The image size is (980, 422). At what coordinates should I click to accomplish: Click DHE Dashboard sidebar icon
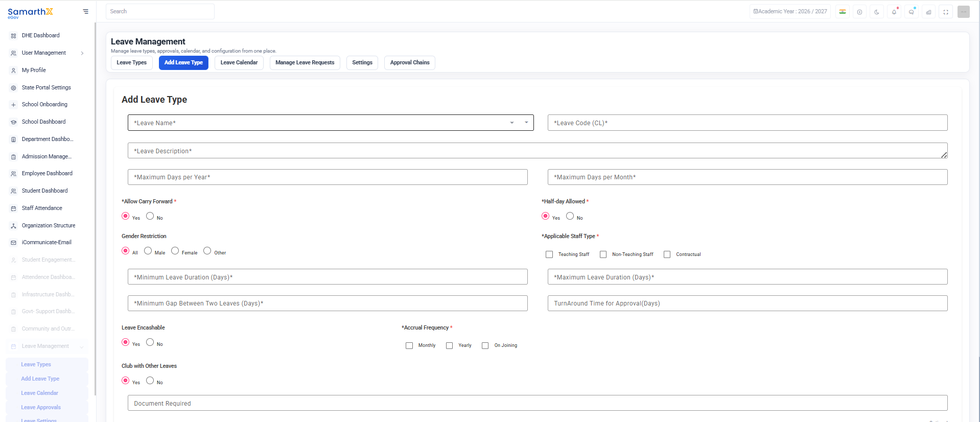pyautogui.click(x=14, y=36)
